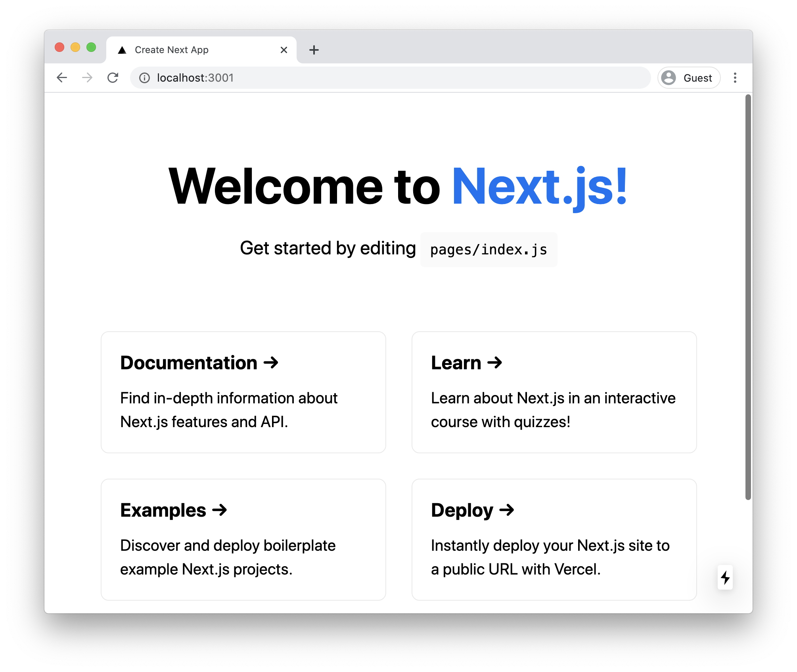Open the Learn card
Image resolution: width=797 pixels, height=672 pixels.
(554, 392)
